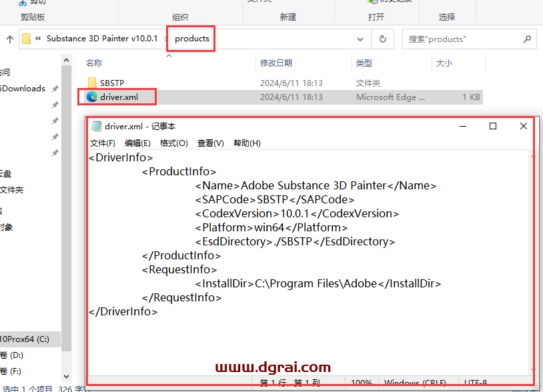Sort files by the 大小 column
The height and width of the screenshot is (392, 543).
coord(444,63)
